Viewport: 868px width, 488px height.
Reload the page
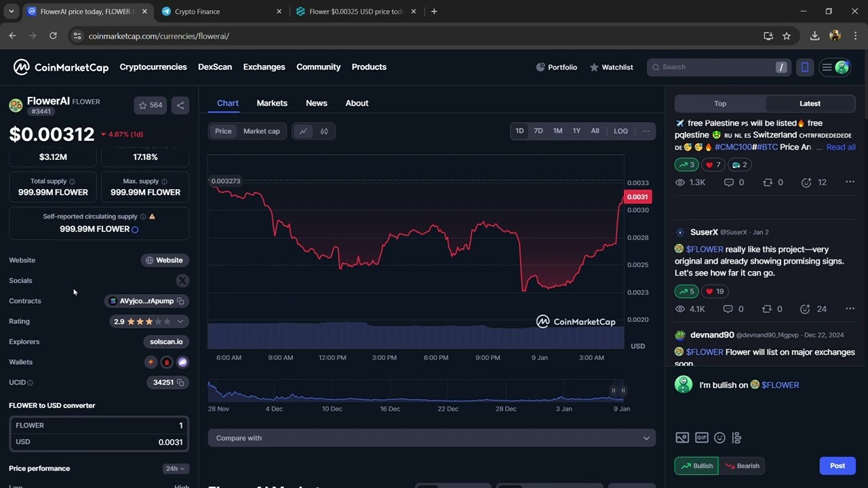tap(53, 36)
